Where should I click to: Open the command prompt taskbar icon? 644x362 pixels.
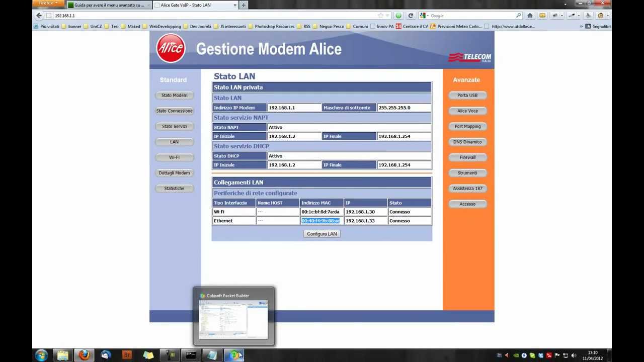coord(191,355)
